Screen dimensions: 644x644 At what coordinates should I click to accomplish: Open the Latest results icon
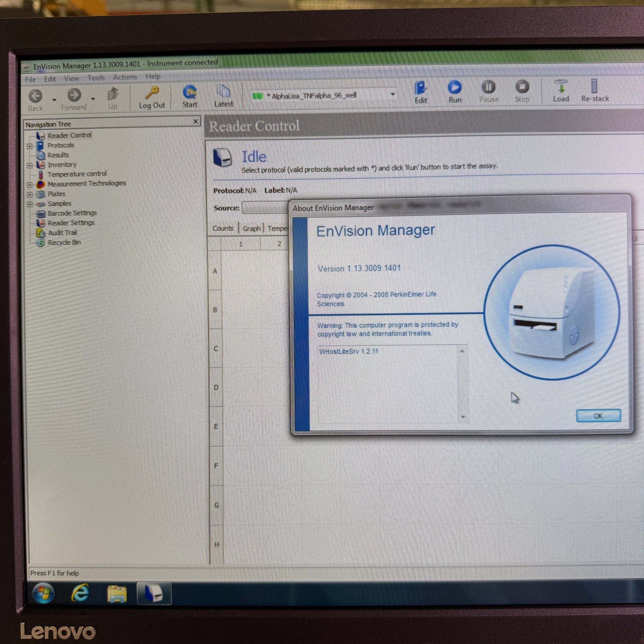tap(223, 92)
